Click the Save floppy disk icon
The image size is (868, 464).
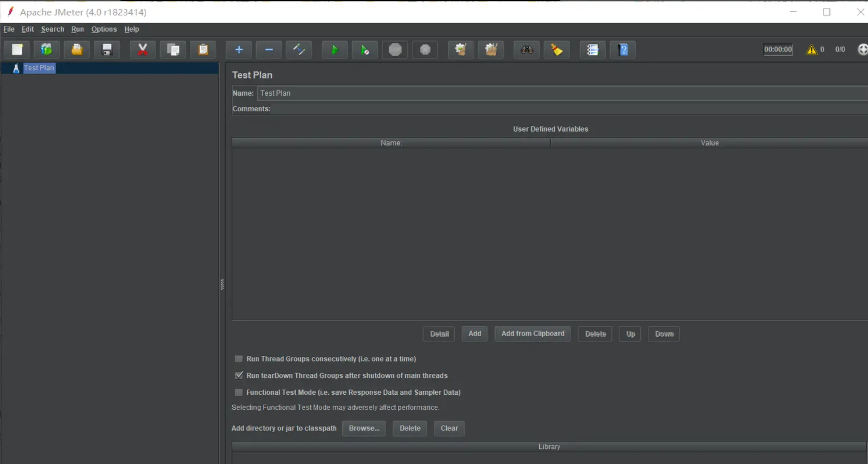point(107,50)
